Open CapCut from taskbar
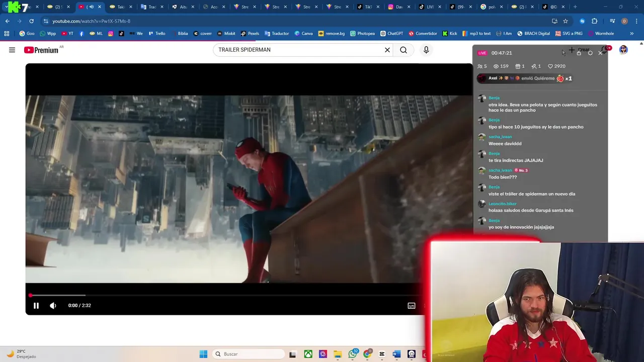Viewport: 644px width, 362px height. (x=382, y=354)
